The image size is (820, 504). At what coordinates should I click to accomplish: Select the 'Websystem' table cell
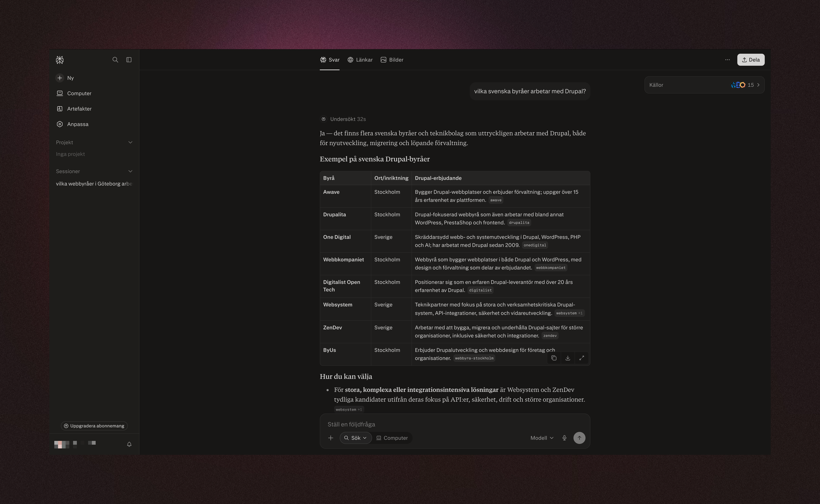click(346, 309)
